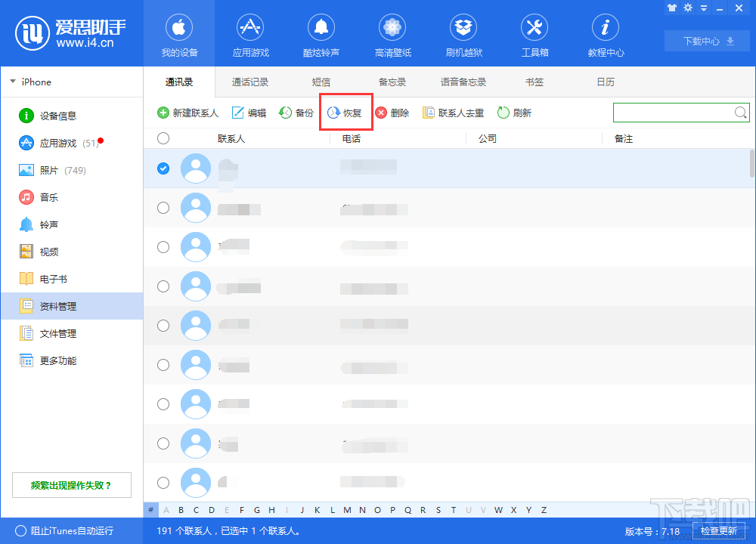
Task: Open the 工具箱 toolbox
Action: click(x=534, y=34)
